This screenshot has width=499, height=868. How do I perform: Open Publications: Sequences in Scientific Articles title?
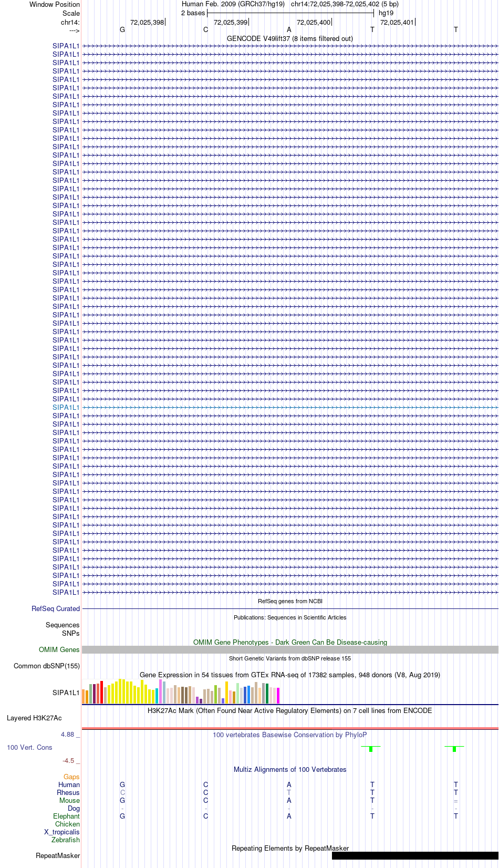pyautogui.click(x=290, y=617)
